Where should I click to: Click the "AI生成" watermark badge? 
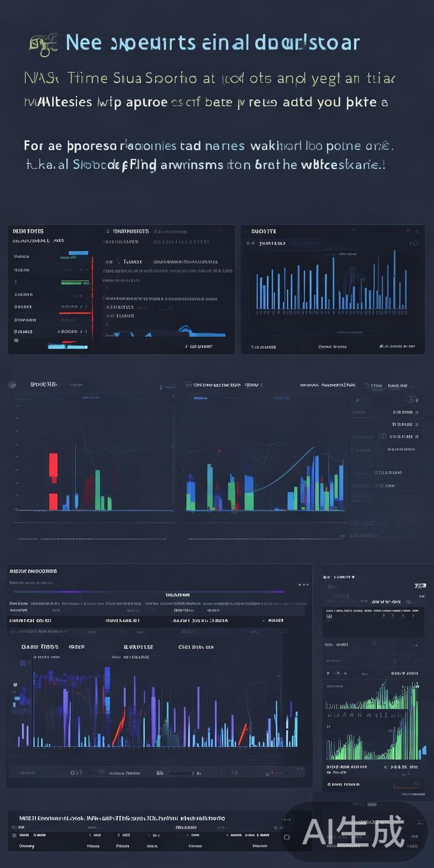click(353, 832)
